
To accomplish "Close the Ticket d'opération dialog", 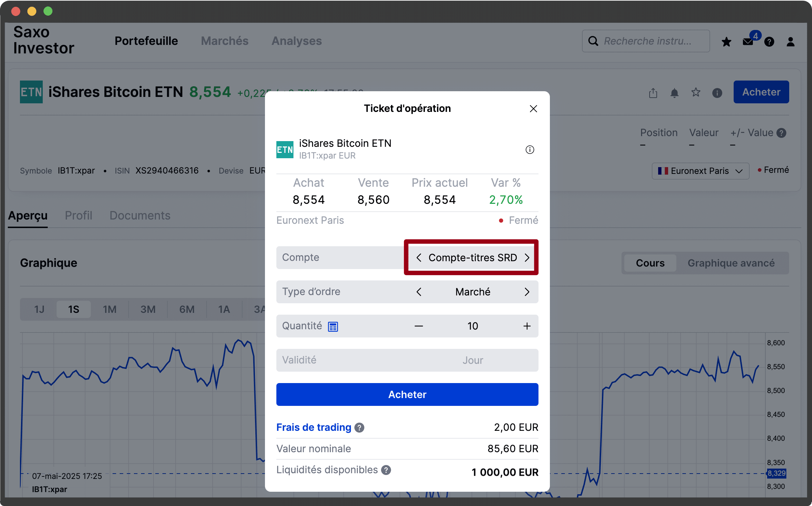I will [533, 109].
